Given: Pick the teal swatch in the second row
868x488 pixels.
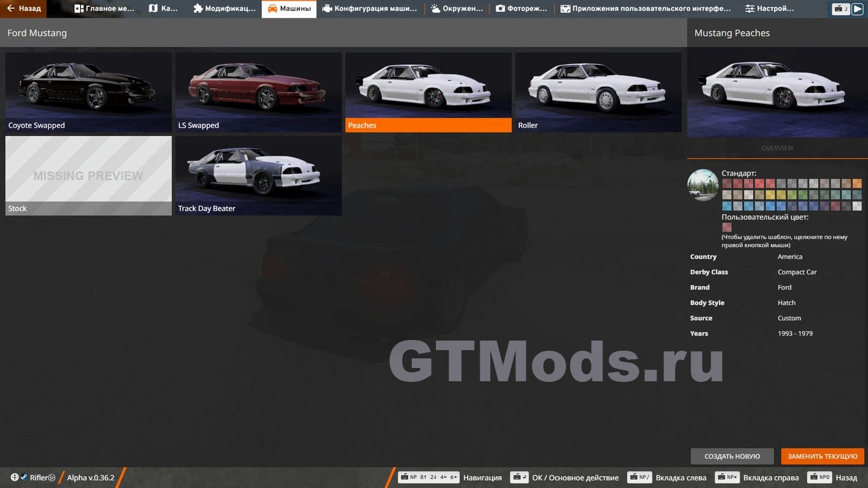Looking at the screenshot, I should 846,194.
